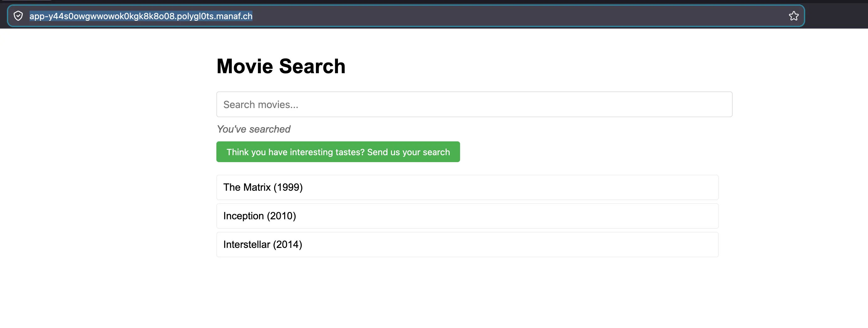
Task: Select the Interstellar (2014) result
Action: pyautogui.click(x=467, y=245)
